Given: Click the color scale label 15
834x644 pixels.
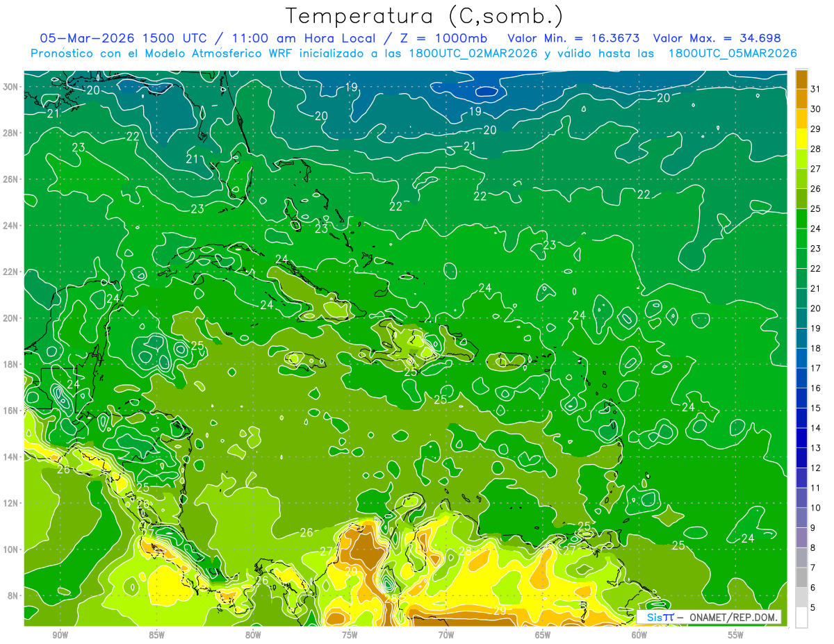Looking at the screenshot, I should tap(816, 408).
